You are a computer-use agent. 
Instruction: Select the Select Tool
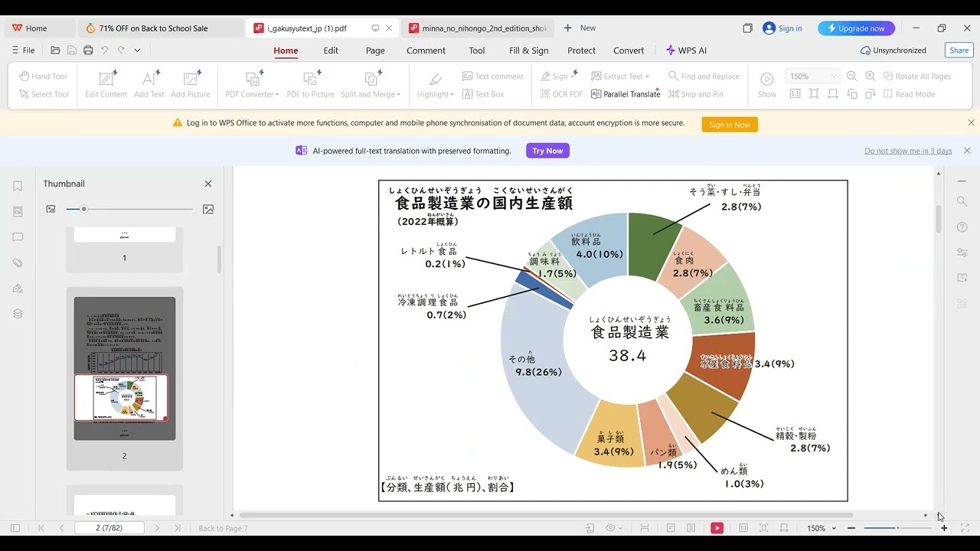click(44, 94)
